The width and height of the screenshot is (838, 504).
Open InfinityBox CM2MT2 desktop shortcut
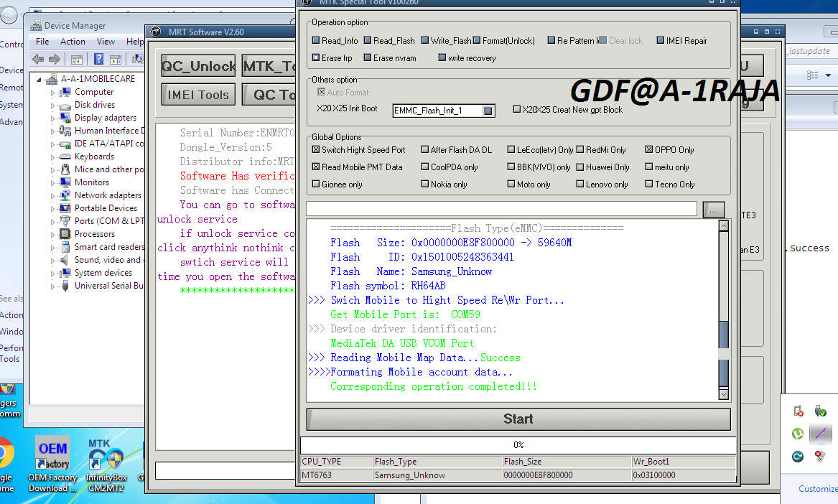tap(106, 465)
